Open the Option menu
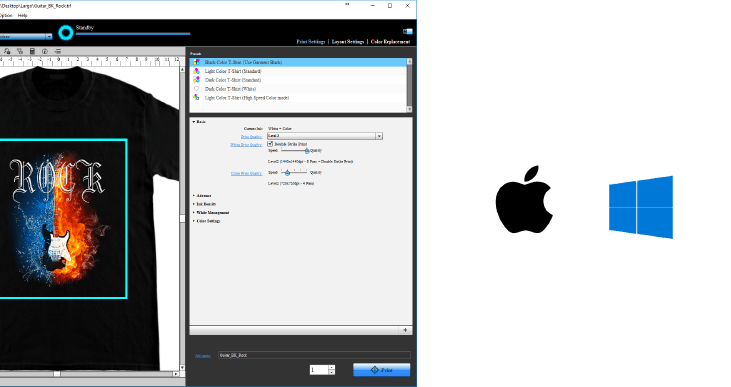 click(6, 15)
